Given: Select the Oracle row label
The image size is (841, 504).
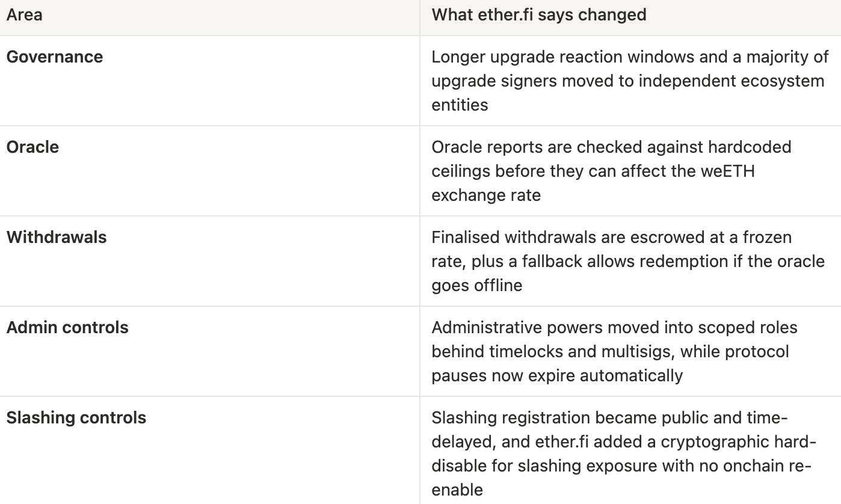Looking at the screenshot, I should click(x=32, y=147).
